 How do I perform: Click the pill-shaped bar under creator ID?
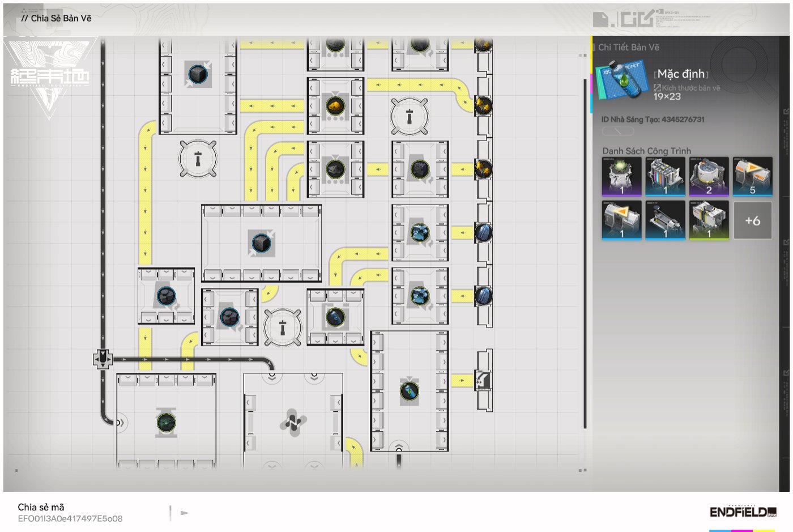(x=618, y=131)
